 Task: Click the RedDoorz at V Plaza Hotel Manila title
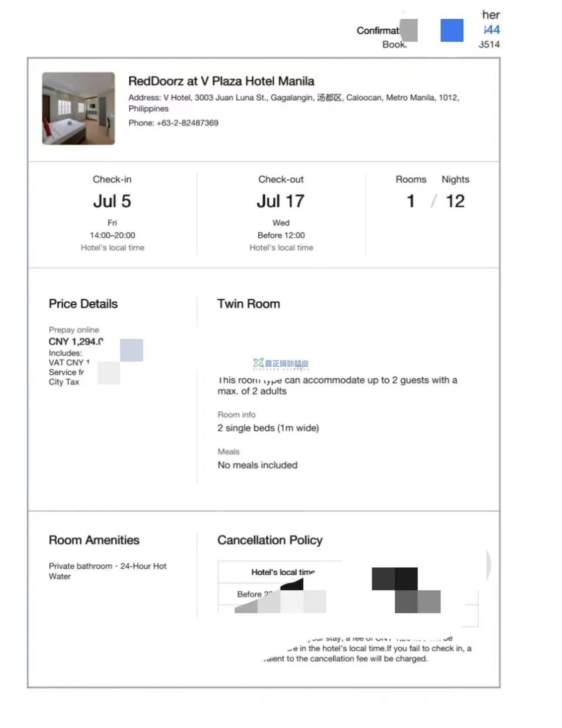pos(221,81)
